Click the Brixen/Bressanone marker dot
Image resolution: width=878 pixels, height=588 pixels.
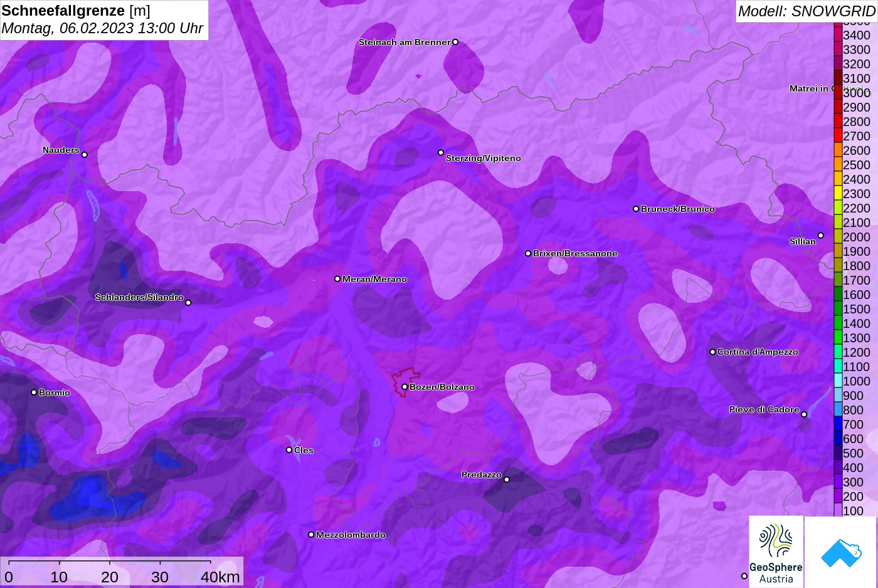[x=528, y=253]
